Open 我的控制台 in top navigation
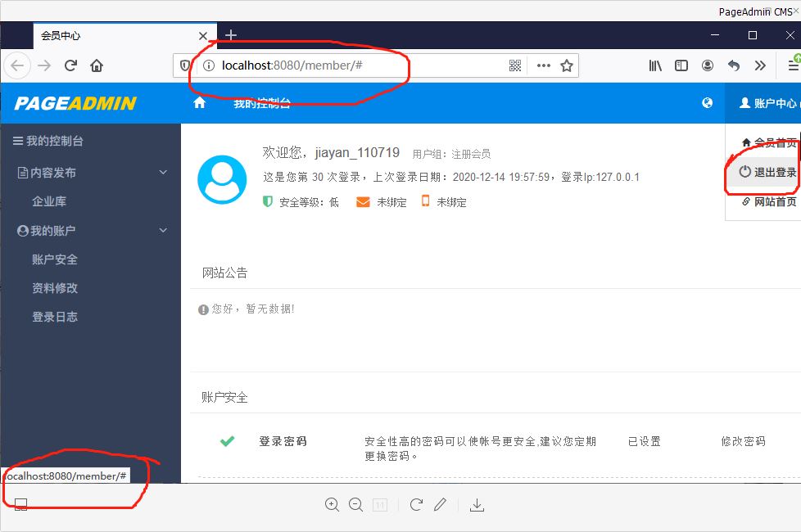Screen dimensions: 801x532 pos(262,104)
